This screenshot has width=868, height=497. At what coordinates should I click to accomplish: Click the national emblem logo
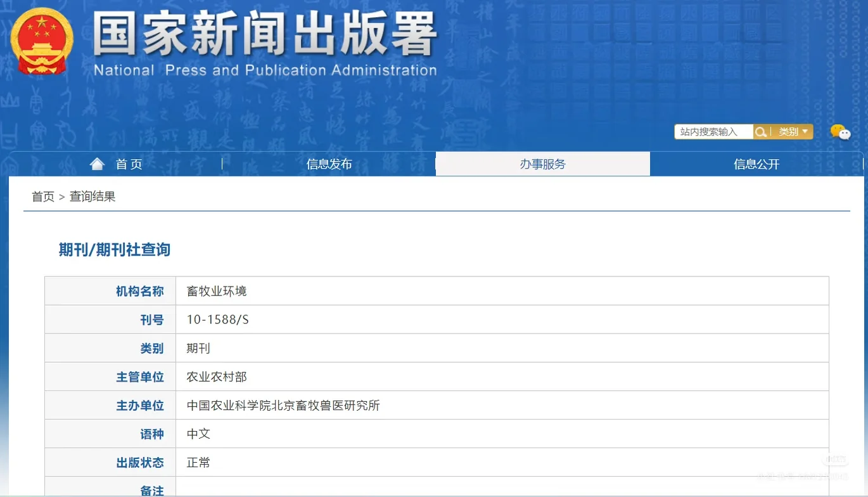tap(42, 41)
